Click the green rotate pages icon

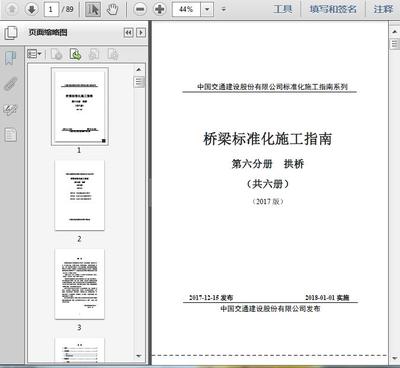(76, 54)
